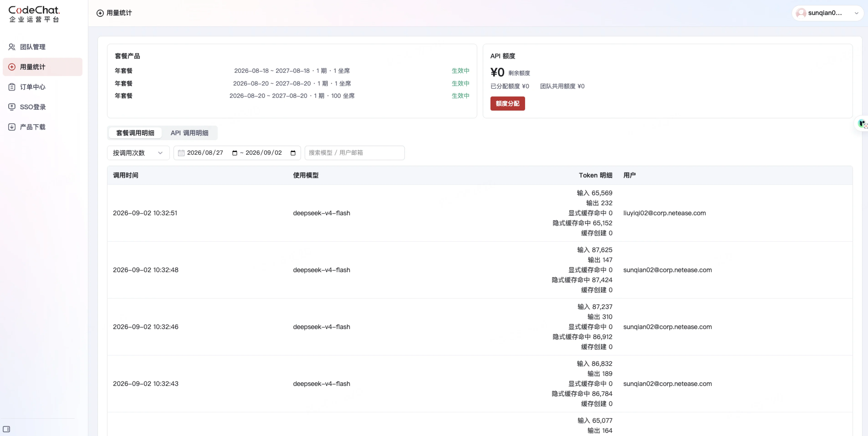Click the user avatar picture
This screenshot has height=436, width=868.
click(801, 13)
